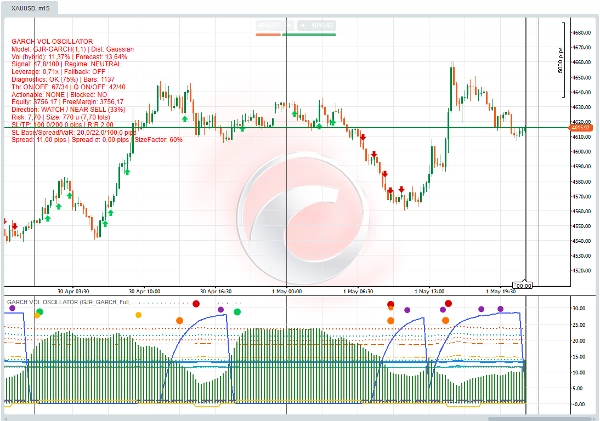Click the 4680.00 price axis label
Image resolution: width=600 pixels, height=421 pixels.
click(x=582, y=33)
